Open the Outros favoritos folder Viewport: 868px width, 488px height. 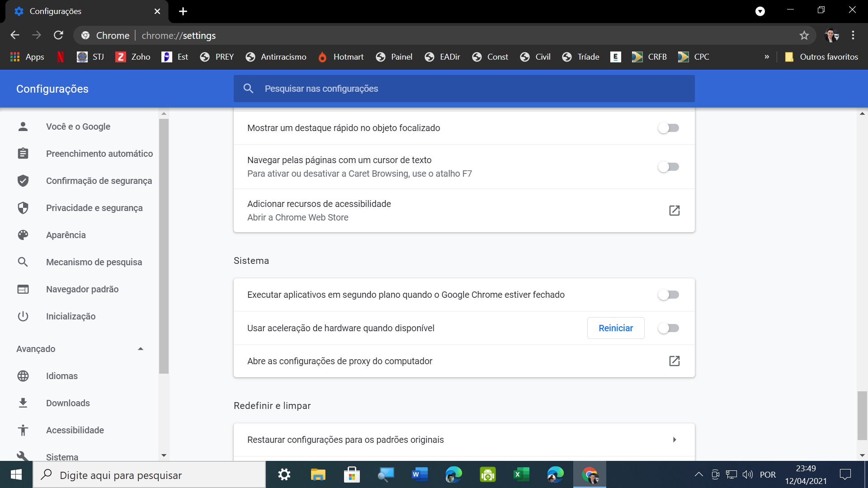(x=821, y=57)
